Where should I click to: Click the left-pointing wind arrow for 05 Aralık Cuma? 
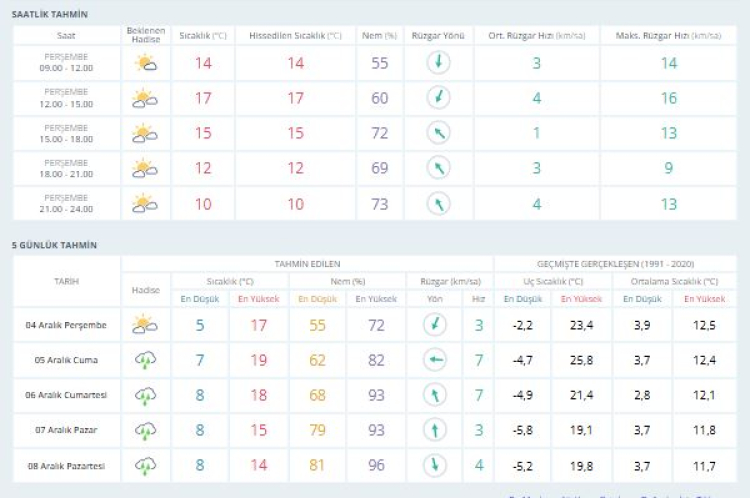pyautogui.click(x=435, y=359)
